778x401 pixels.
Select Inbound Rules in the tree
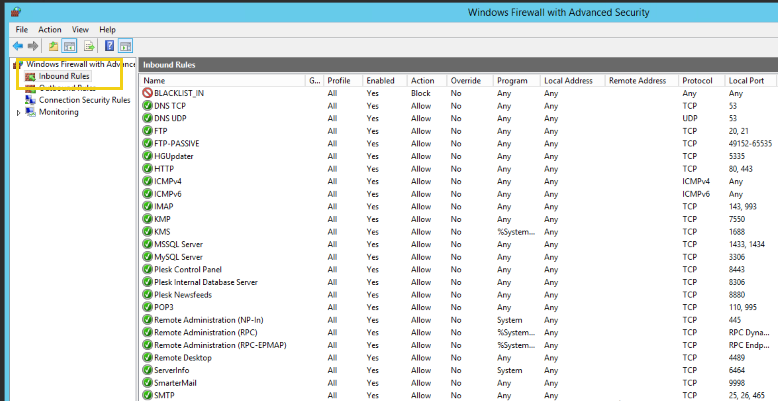coord(64,76)
